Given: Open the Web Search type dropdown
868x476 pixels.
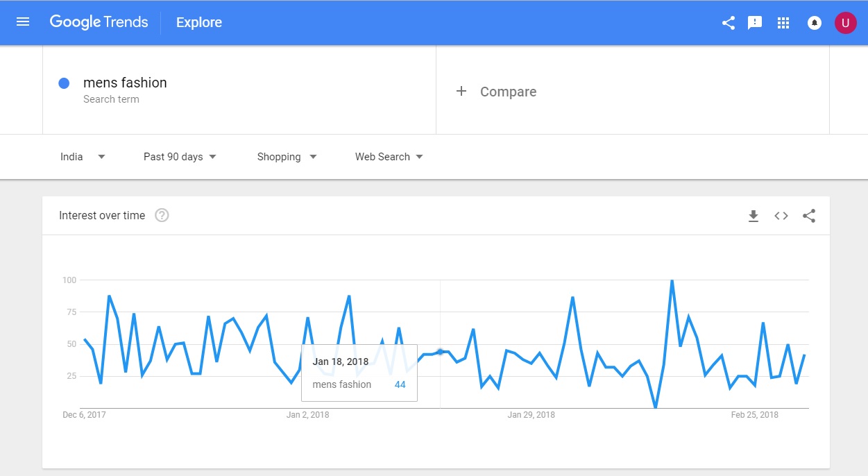Looking at the screenshot, I should point(389,157).
